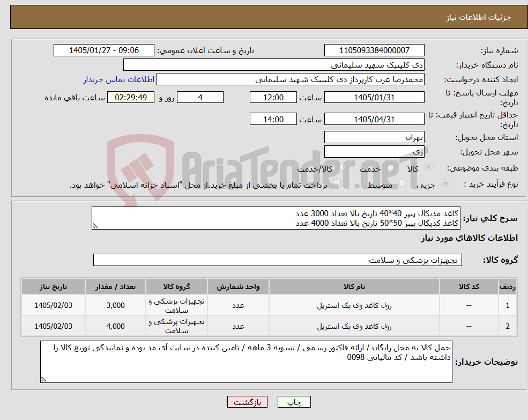
Task: Click the چاپ (print) button
Action: (x=294, y=402)
